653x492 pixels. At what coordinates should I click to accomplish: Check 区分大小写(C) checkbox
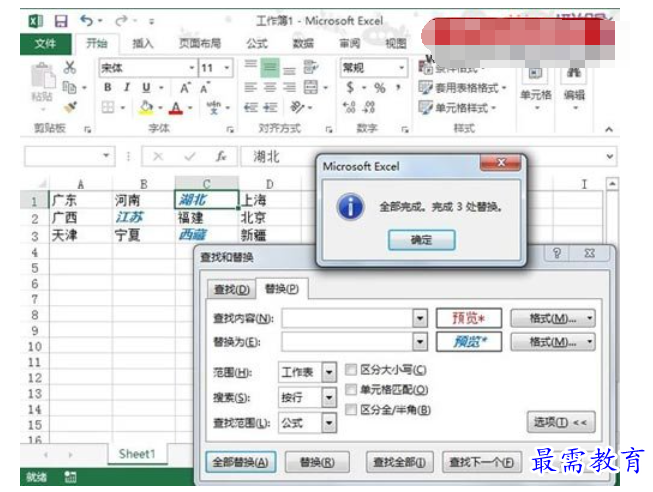(x=351, y=370)
